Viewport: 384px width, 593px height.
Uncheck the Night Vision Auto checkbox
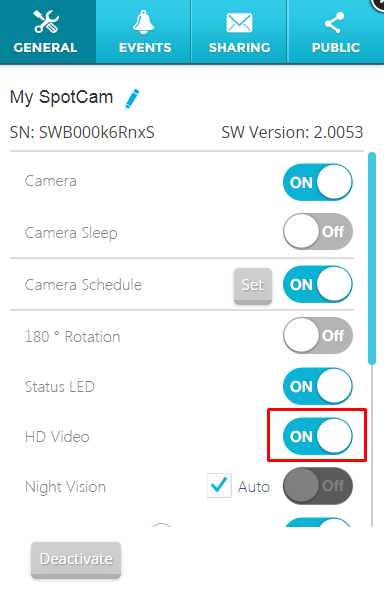coord(219,485)
